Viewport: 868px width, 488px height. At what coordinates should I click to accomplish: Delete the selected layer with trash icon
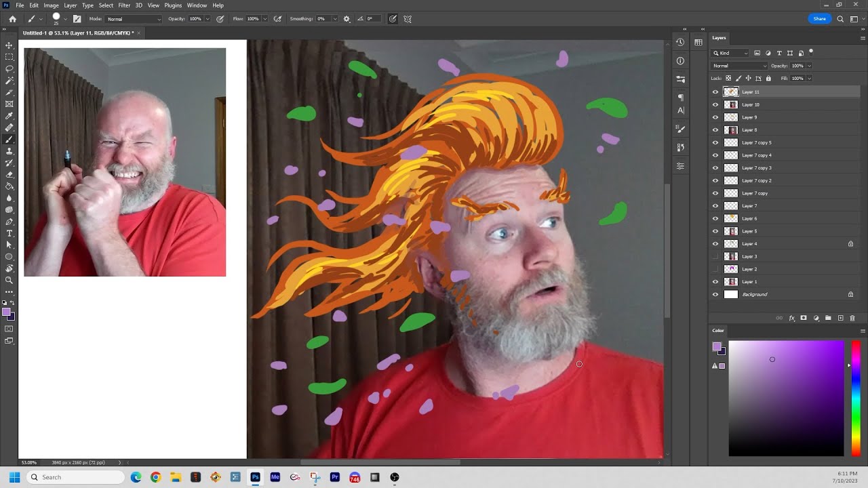point(852,318)
